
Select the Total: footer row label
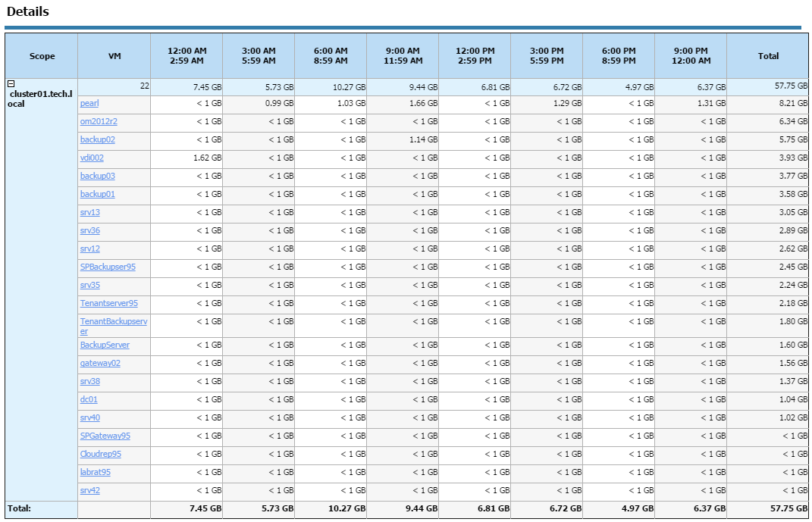(19, 508)
